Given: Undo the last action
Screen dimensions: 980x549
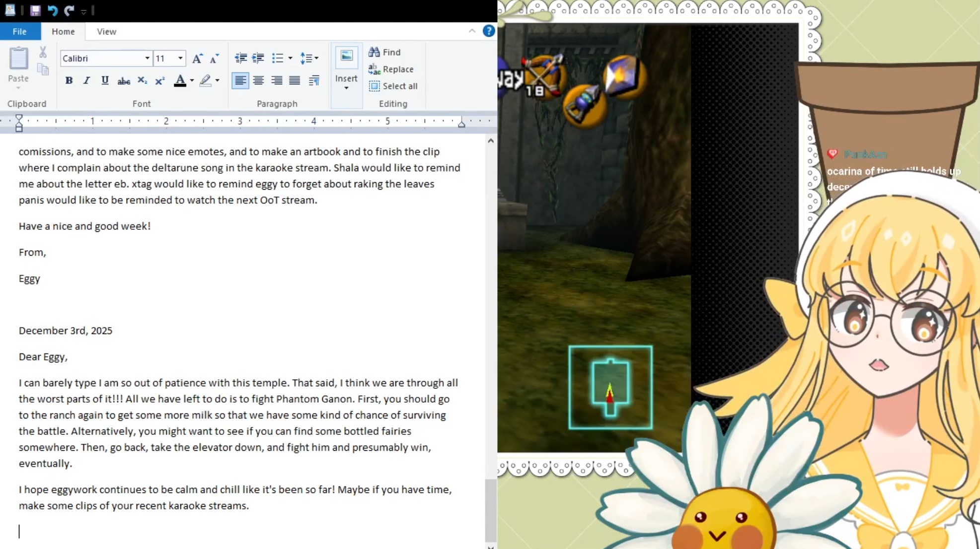Looking at the screenshot, I should point(53,10).
